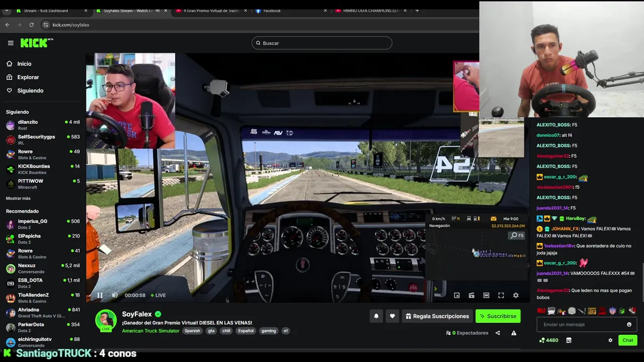Screen dimensions: 644x362
Task: Open SelfSecuritygps channel in sidebar
Action: pyautogui.click(x=43, y=140)
